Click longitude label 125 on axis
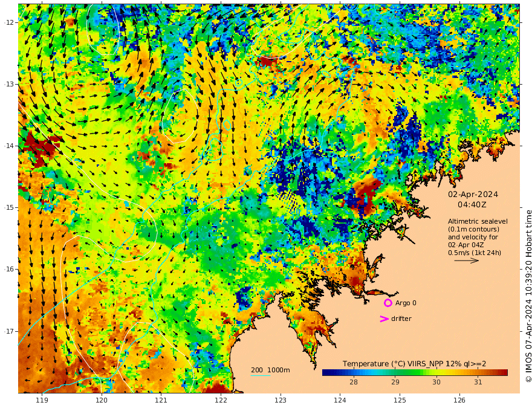The image size is (532, 411). [400, 400]
